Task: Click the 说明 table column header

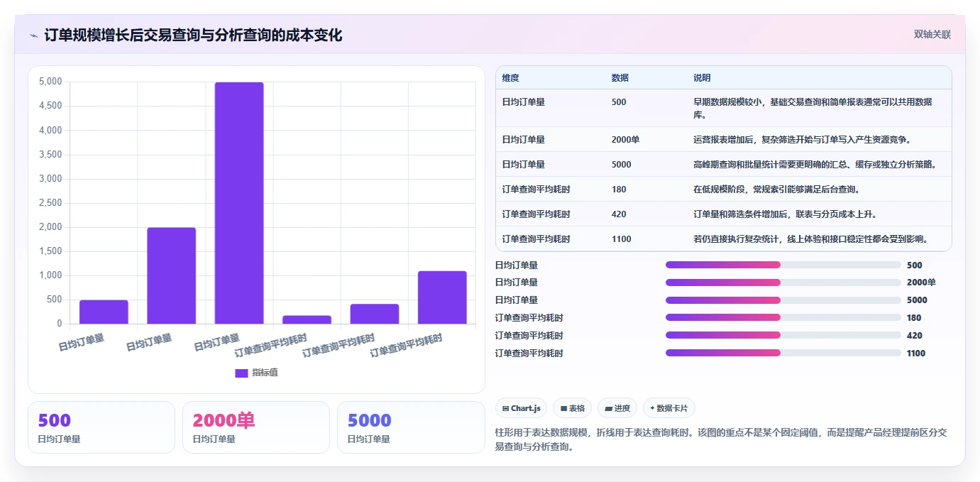Action: 702,78
